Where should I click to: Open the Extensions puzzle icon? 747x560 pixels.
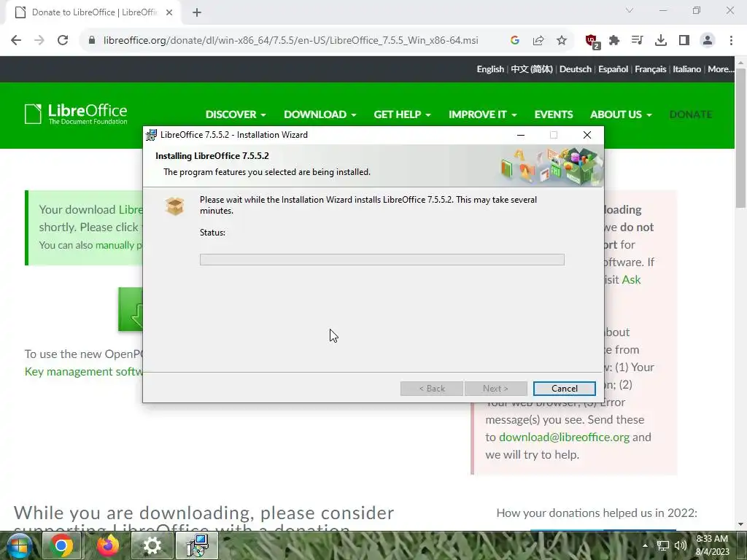pyautogui.click(x=614, y=41)
